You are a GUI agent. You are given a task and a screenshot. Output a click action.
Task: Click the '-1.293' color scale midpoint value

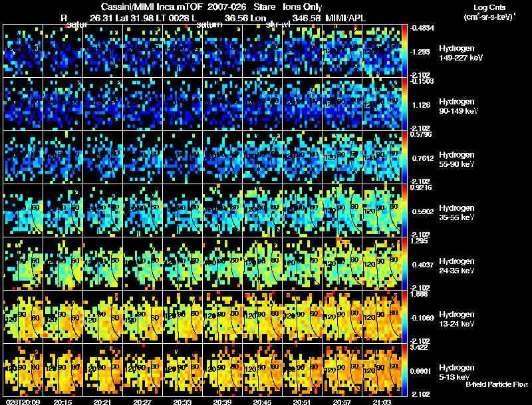[420, 52]
